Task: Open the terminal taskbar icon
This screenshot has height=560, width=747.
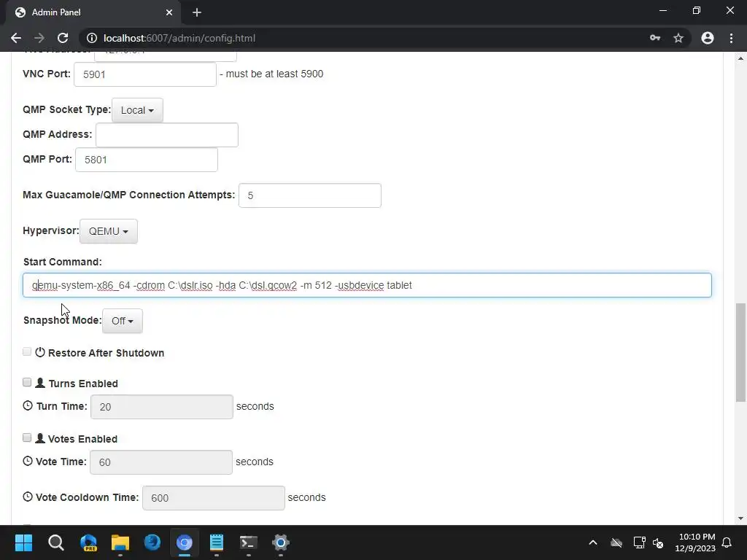Action: tap(249, 542)
